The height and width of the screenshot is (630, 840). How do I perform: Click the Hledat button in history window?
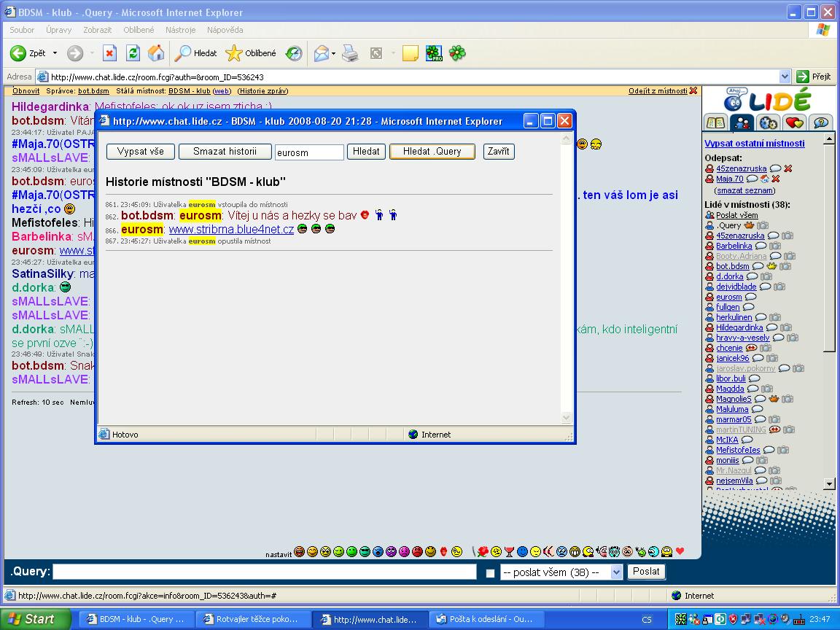[367, 152]
